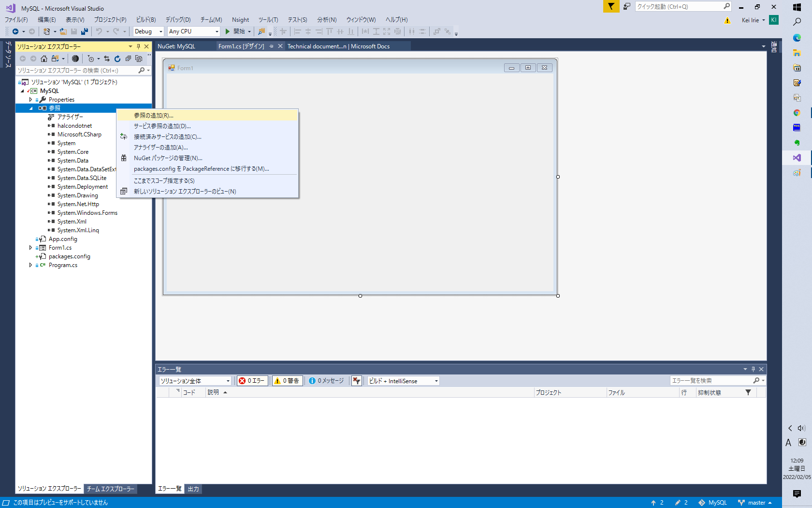
Task: Click the Open File folder icon
Action: tap(63, 31)
